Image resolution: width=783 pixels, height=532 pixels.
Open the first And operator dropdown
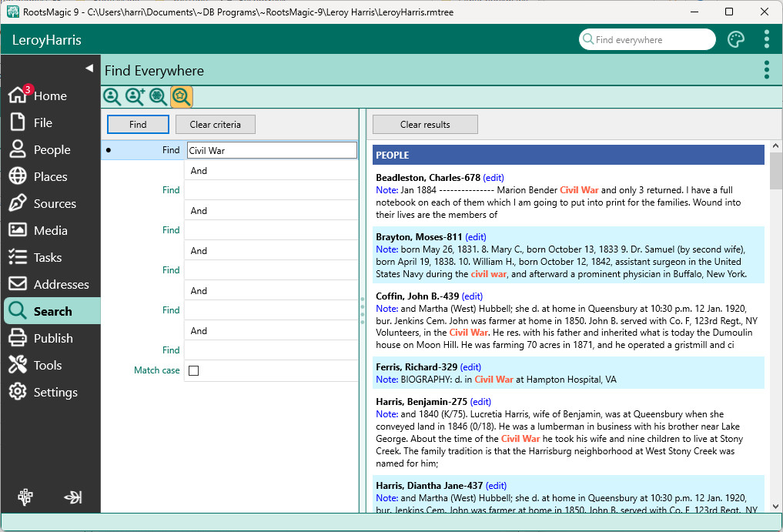(271, 171)
